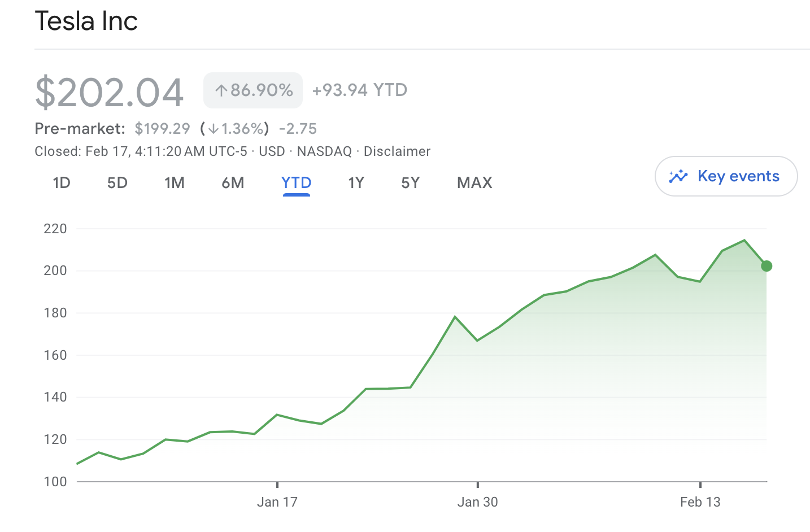Select the MAX range tab
This screenshot has height=532, width=810.
click(474, 183)
